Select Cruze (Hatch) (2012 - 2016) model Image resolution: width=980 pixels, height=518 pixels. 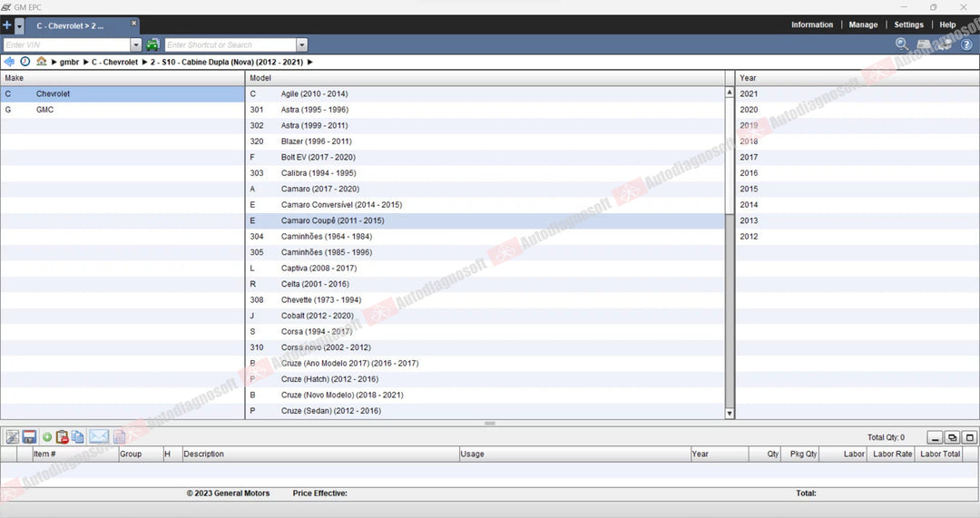485,379
